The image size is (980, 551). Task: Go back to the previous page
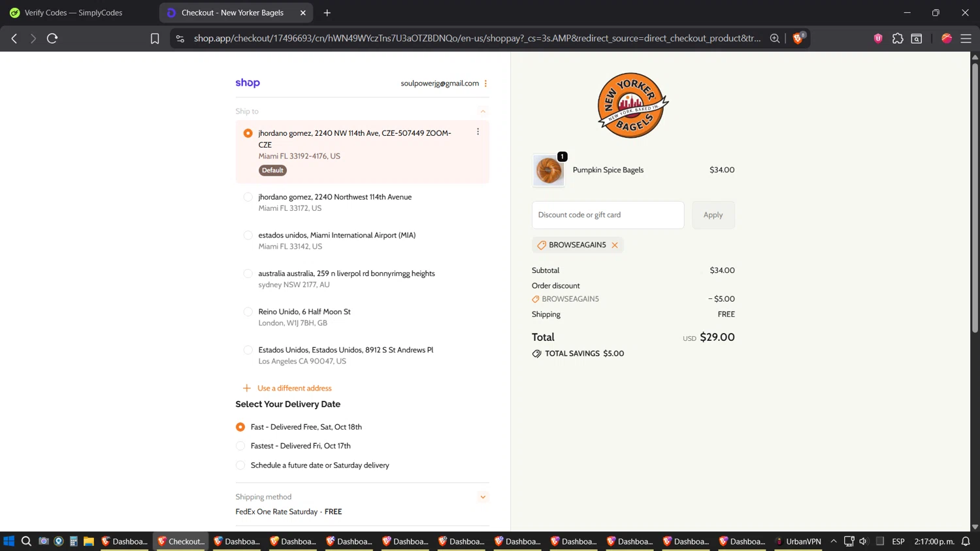[x=14, y=39]
